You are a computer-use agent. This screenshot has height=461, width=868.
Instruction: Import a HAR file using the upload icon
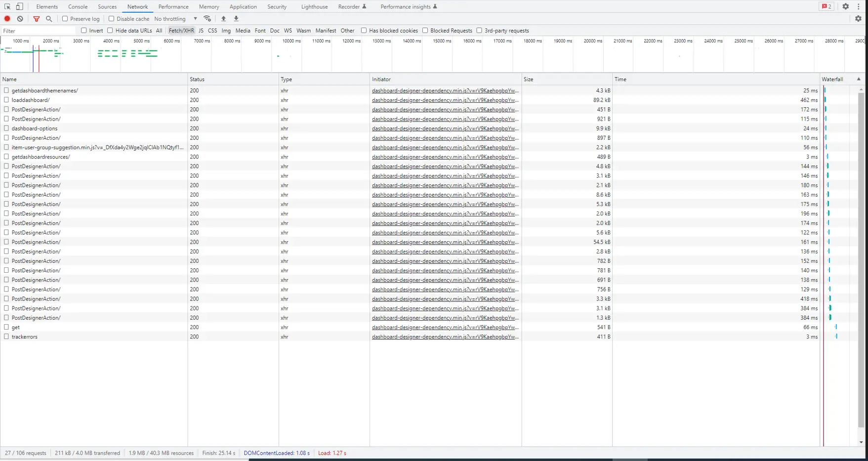point(223,18)
